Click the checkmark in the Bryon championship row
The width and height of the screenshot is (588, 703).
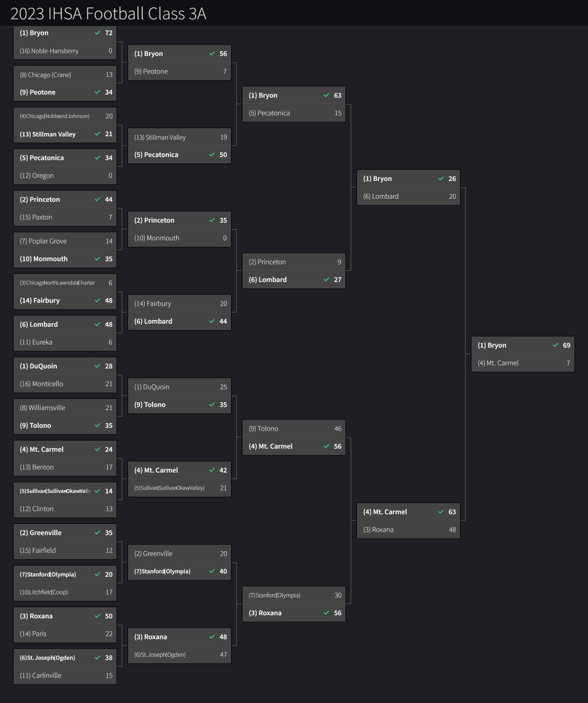point(556,345)
